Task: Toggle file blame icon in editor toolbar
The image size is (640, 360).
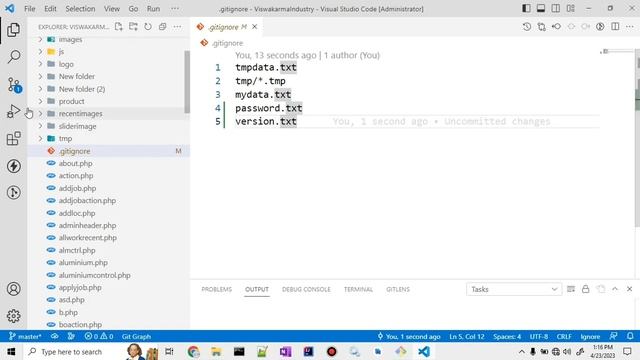Action: [600, 27]
